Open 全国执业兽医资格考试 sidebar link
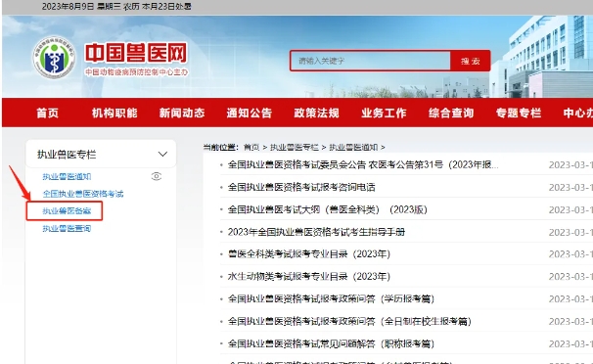 83,194
